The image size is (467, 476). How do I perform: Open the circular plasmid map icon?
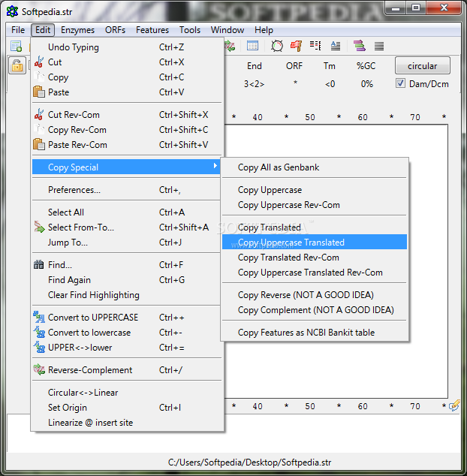point(277,46)
